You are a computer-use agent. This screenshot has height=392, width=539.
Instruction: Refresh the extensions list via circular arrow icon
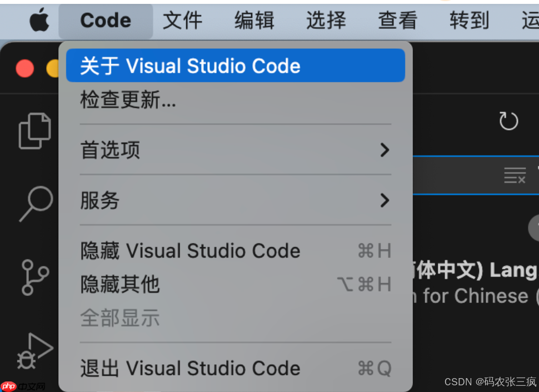508,120
